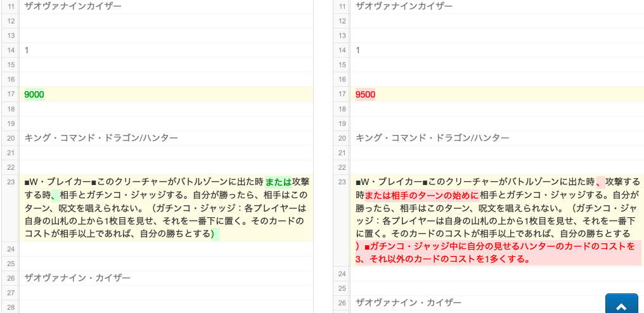This screenshot has height=313, width=644.
Task: Click right pane line 20 キング・コマンド・ドラゴン/ハンター
Action: tap(432, 138)
